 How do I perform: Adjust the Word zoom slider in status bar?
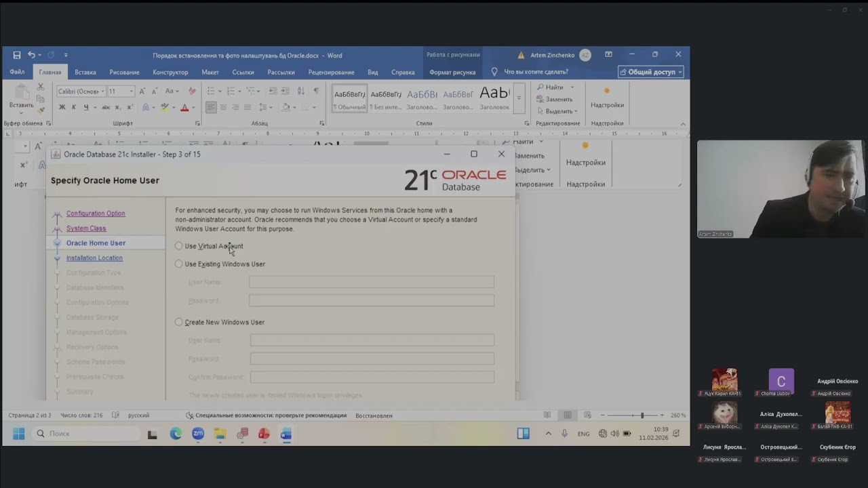(x=642, y=415)
